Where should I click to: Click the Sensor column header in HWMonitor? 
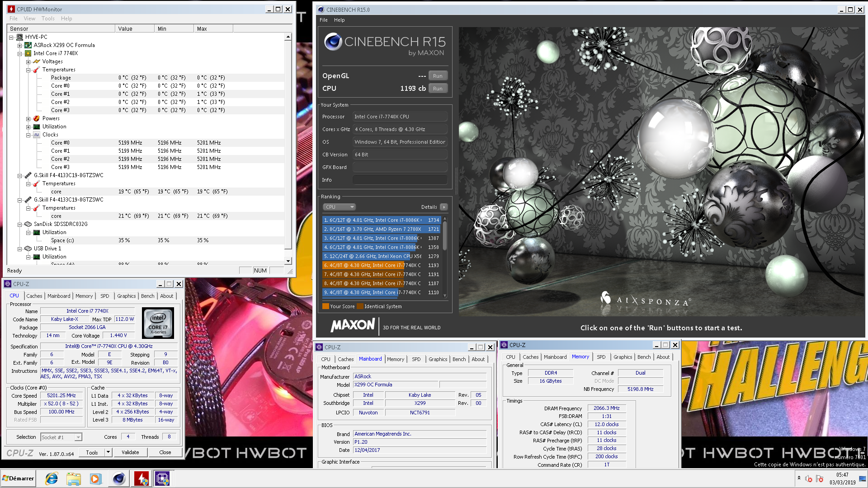61,28
